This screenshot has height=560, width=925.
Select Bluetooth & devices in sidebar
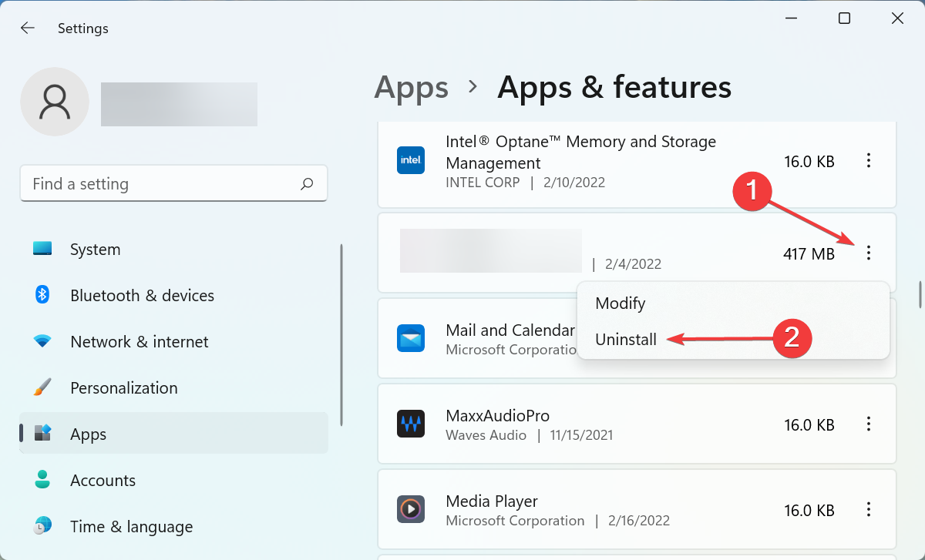(x=42, y=295)
